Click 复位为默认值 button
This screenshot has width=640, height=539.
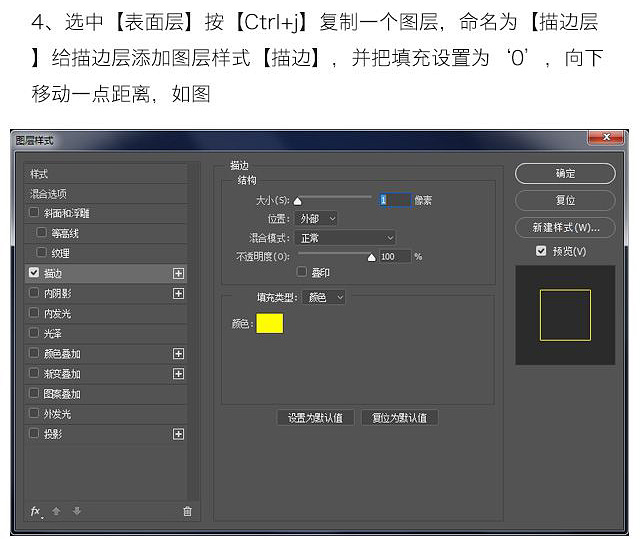(x=399, y=418)
